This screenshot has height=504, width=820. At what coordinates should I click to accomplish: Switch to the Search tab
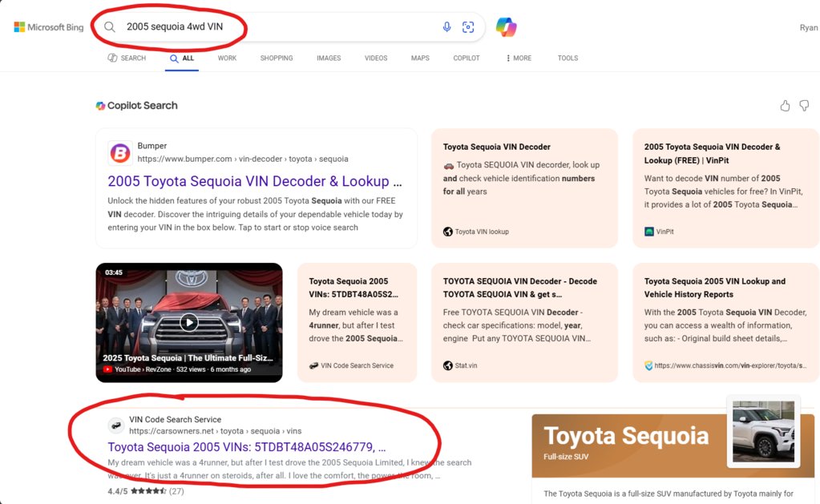127,58
